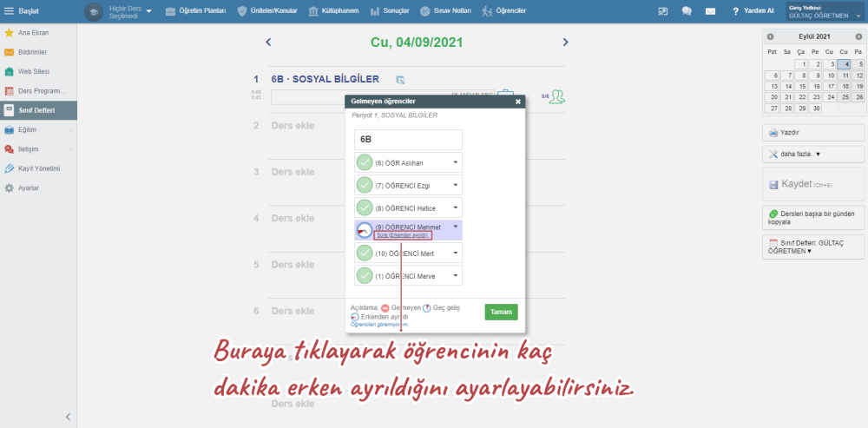Toggle attendance check for ÖĞRENCİ Mert

point(365,254)
